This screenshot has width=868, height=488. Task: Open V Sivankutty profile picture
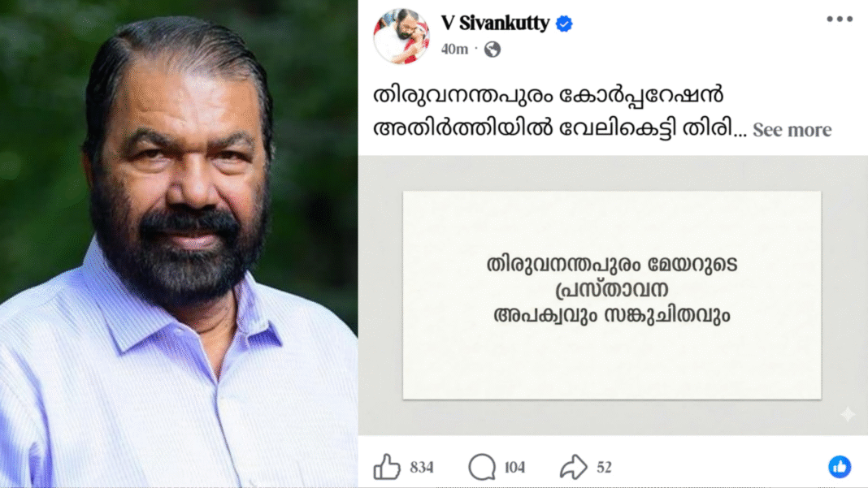pyautogui.click(x=401, y=36)
